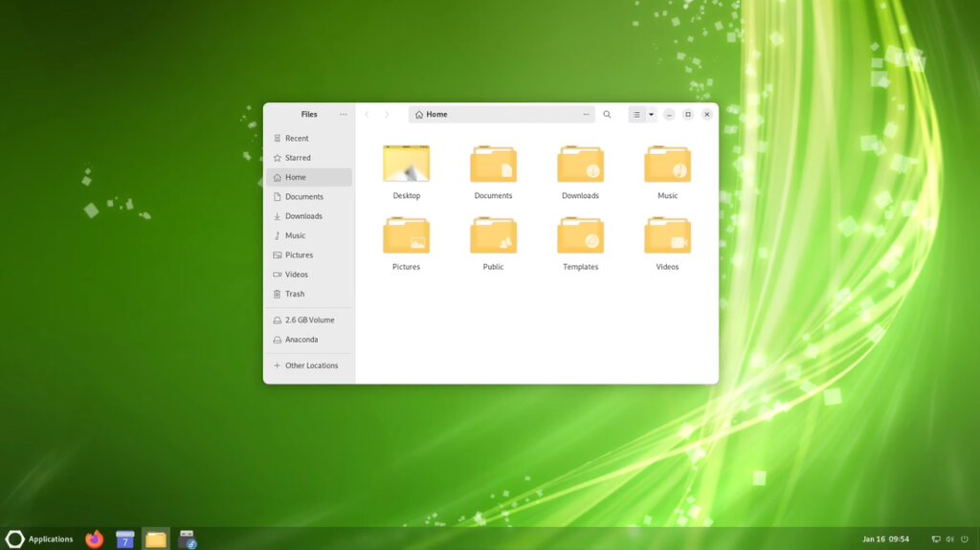Select Recent in the sidebar

tap(309, 138)
